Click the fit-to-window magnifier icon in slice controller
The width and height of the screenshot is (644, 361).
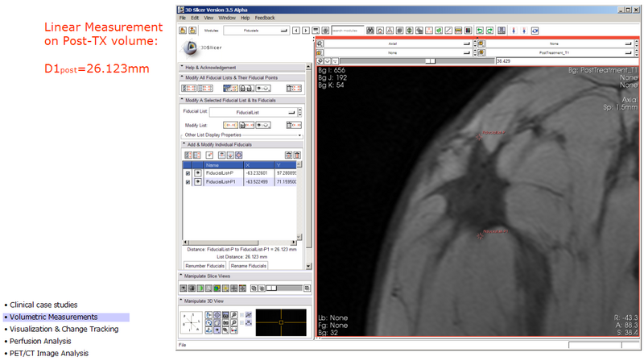click(320, 44)
